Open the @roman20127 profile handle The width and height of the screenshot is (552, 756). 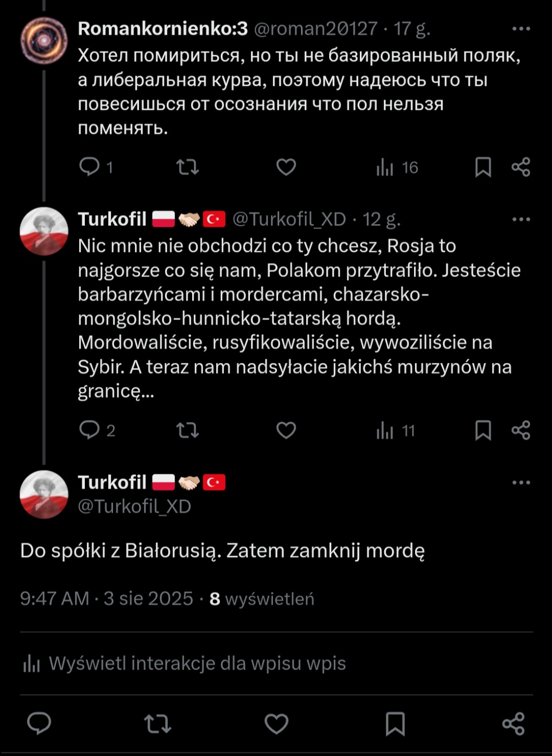(x=316, y=29)
